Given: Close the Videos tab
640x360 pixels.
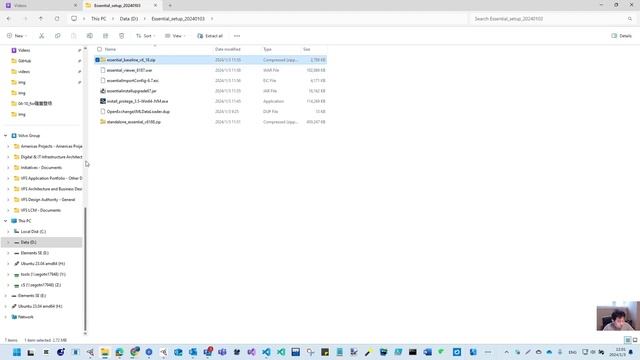Looking at the screenshot, I should tap(76, 6).
